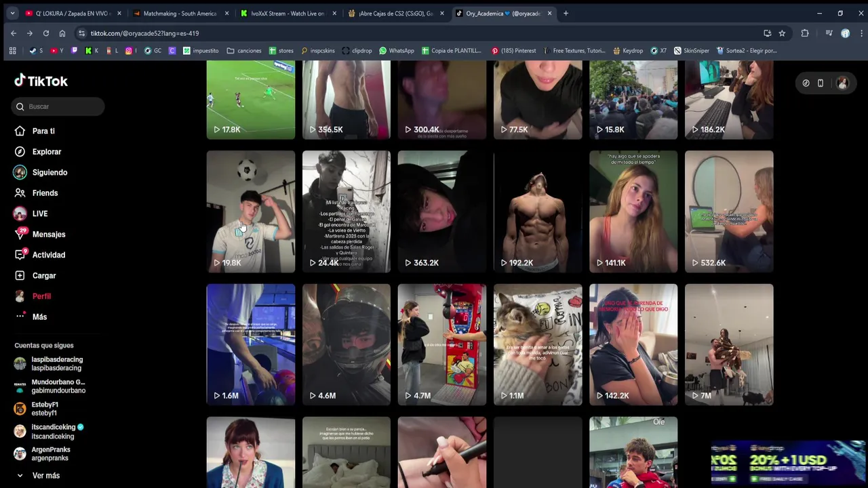The height and width of the screenshot is (488, 868).
Task: Go to browser home page
Action: click(62, 33)
